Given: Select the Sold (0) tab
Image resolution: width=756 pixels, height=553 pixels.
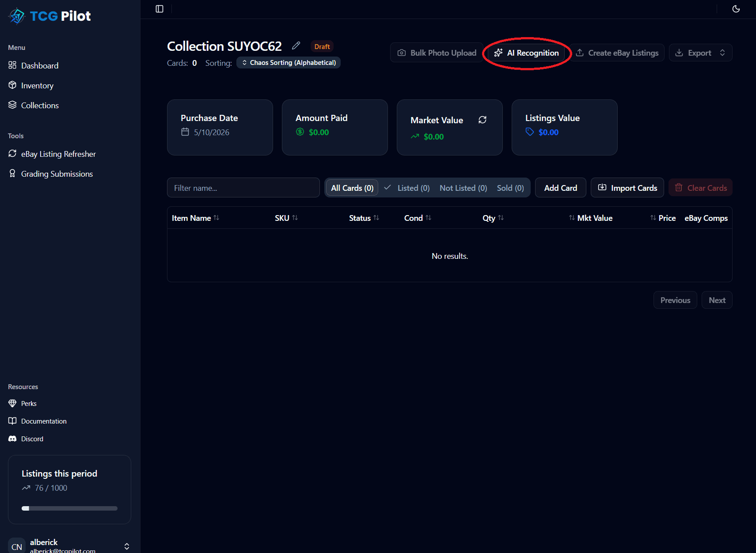Looking at the screenshot, I should point(510,188).
